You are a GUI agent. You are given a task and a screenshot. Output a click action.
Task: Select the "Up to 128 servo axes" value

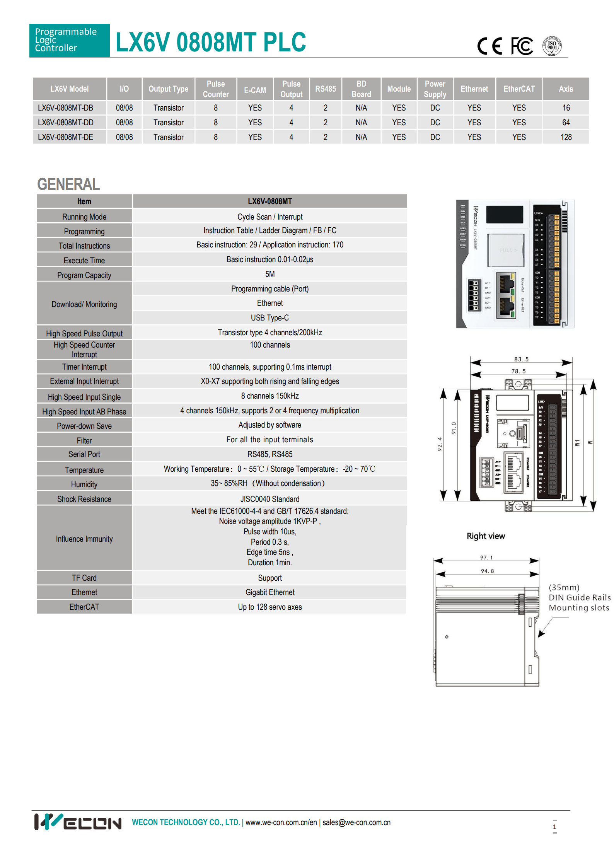pos(270,607)
